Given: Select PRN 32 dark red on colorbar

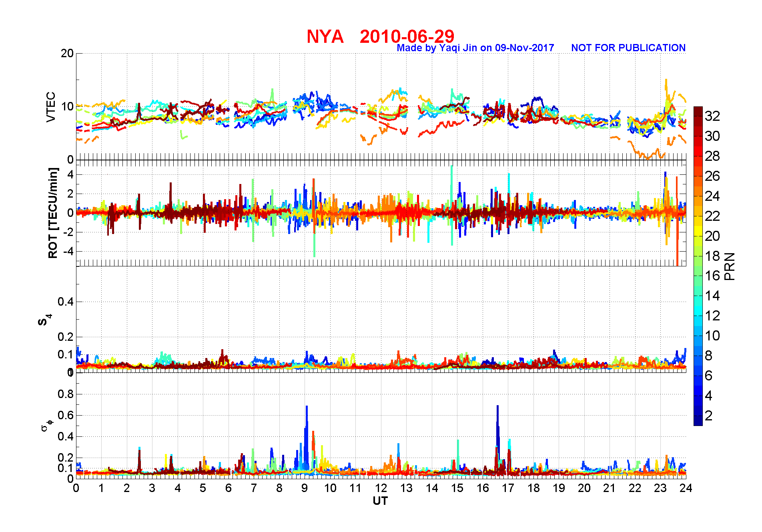Looking at the screenshot, I should pos(698,116).
